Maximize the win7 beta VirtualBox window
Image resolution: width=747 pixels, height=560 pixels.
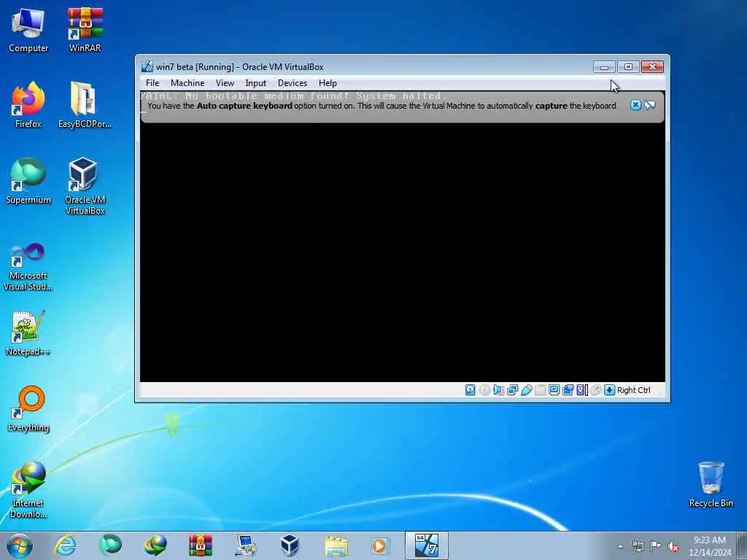[628, 66]
